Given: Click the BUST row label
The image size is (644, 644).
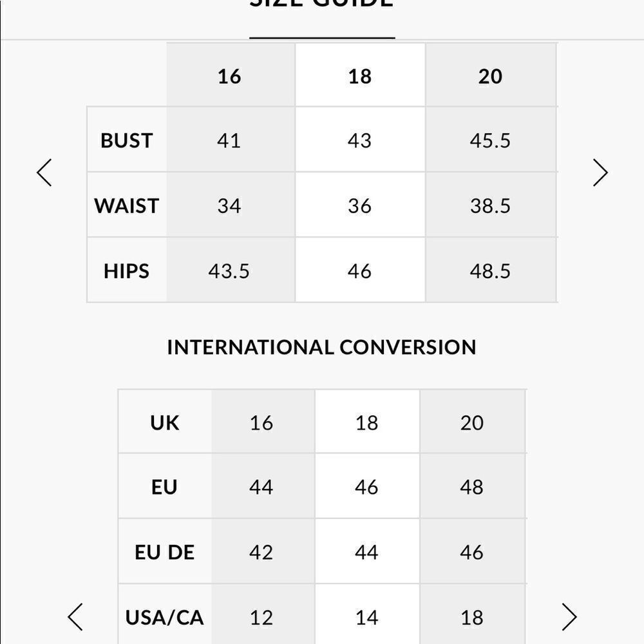Looking at the screenshot, I should pyautogui.click(x=127, y=140).
